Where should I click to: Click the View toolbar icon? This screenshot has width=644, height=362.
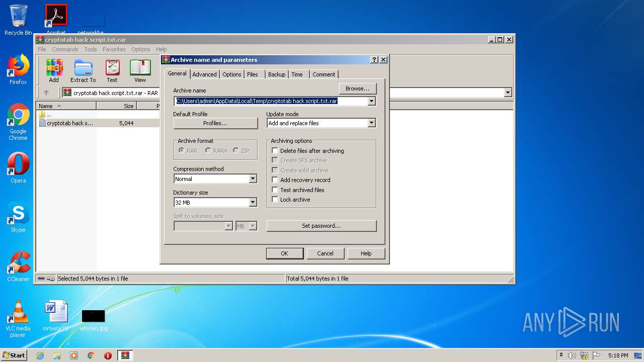(x=140, y=71)
